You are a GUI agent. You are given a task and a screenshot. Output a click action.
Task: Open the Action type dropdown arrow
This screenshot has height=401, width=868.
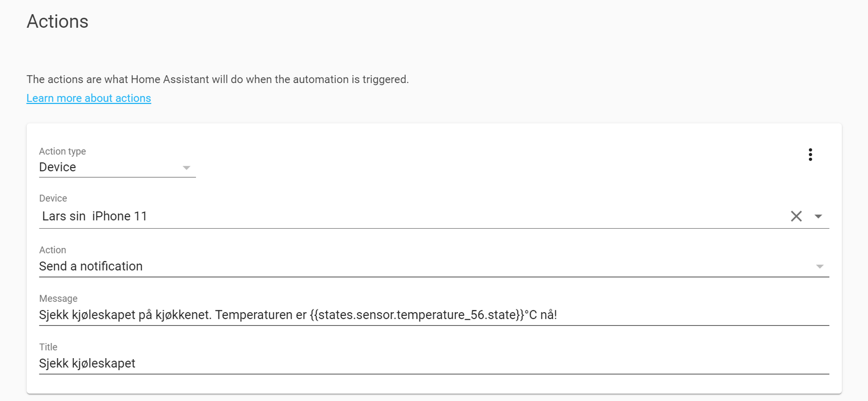(x=186, y=168)
